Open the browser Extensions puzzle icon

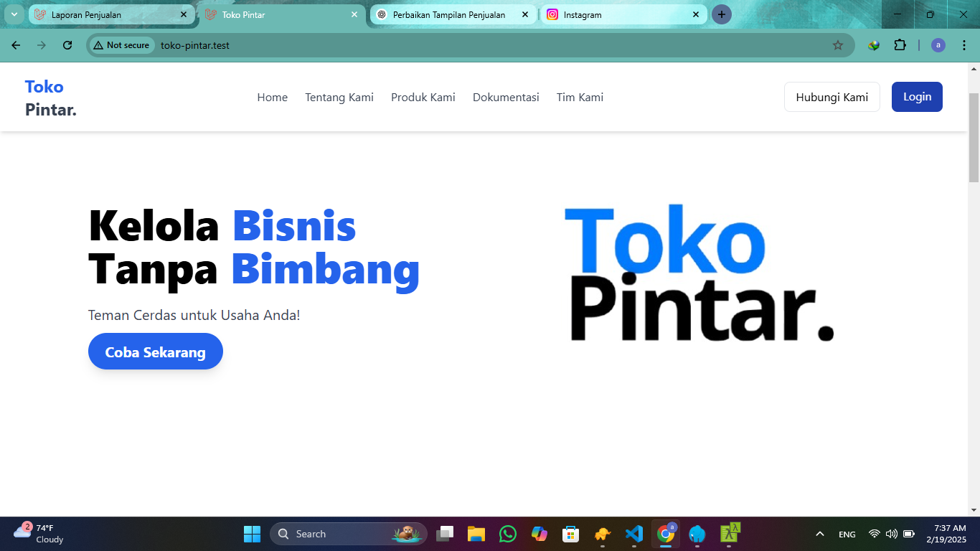click(900, 45)
